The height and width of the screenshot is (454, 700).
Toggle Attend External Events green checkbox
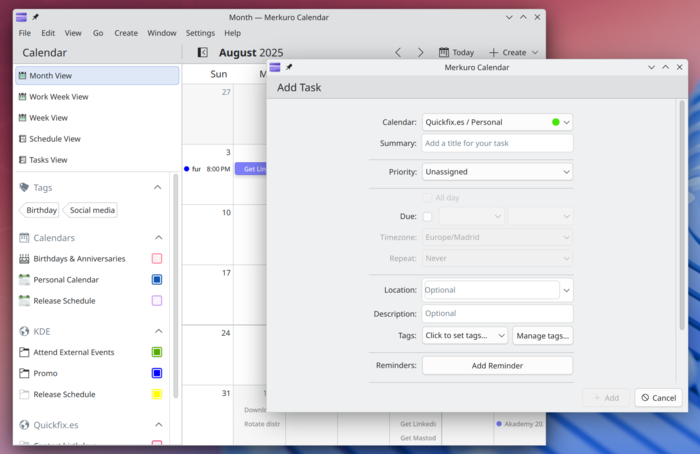coord(157,352)
